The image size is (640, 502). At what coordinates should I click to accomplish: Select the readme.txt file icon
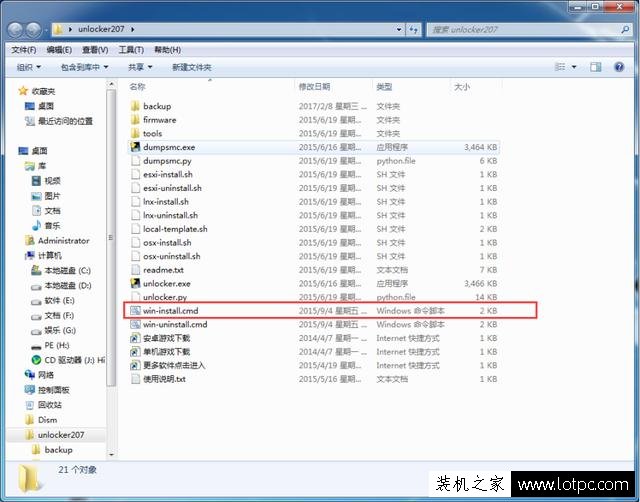pos(136,270)
